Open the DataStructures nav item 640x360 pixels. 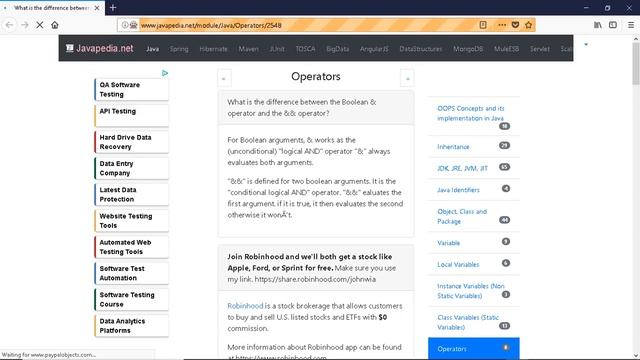[x=421, y=49]
